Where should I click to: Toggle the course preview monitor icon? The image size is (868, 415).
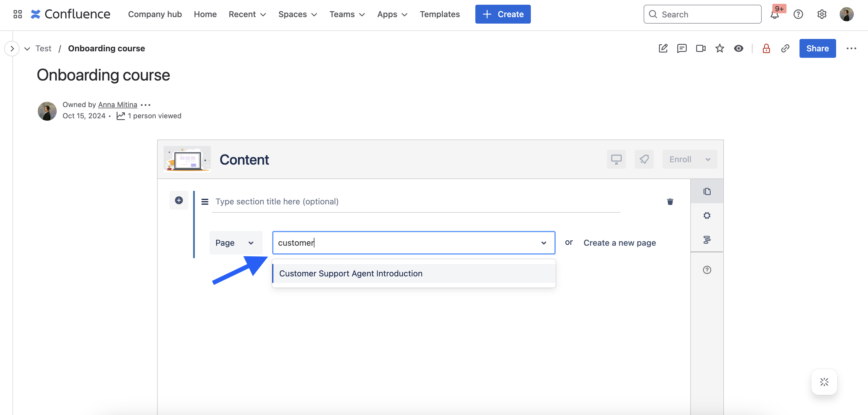click(x=616, y=159)
